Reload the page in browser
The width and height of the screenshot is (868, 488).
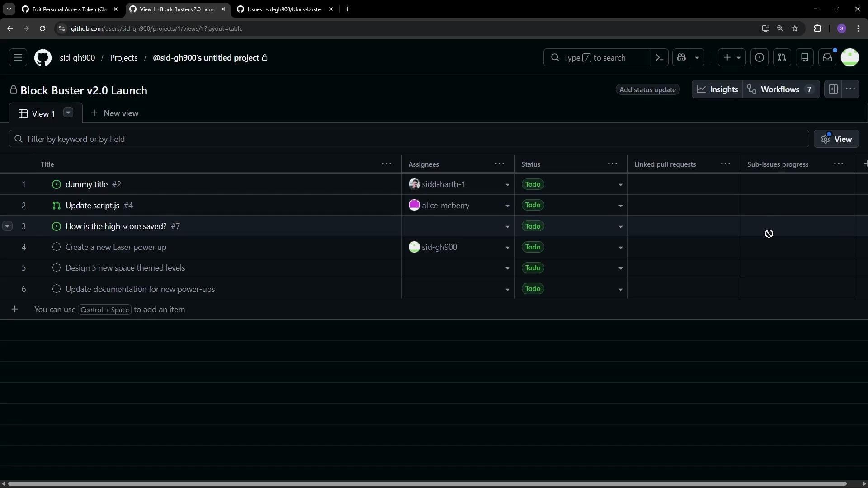click(x=42, y=28)
